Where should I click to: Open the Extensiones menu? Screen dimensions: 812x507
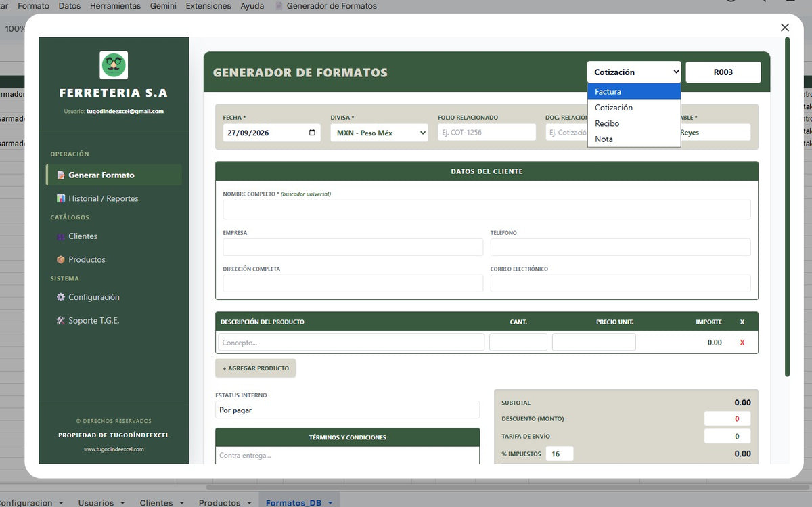pos(208,6)
